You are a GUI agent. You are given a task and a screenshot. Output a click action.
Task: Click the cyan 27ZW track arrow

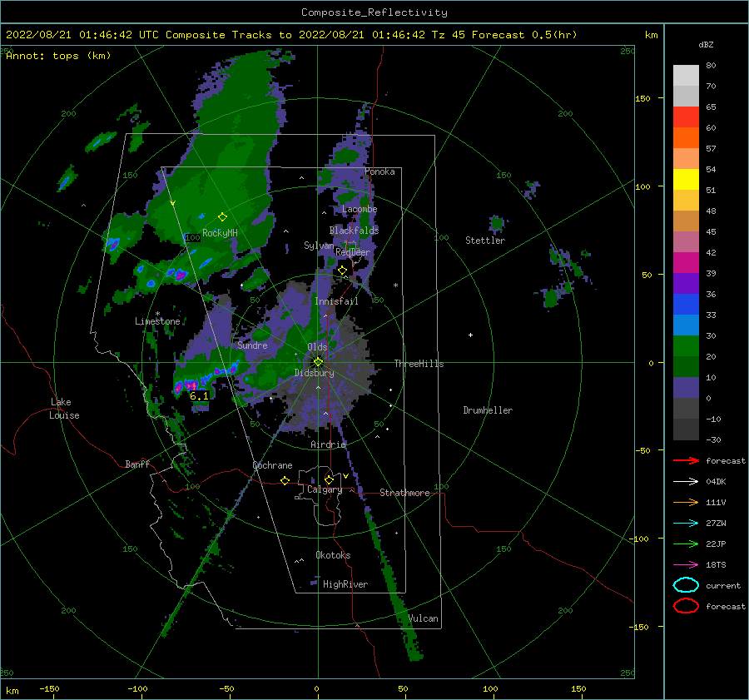point(686,524)
